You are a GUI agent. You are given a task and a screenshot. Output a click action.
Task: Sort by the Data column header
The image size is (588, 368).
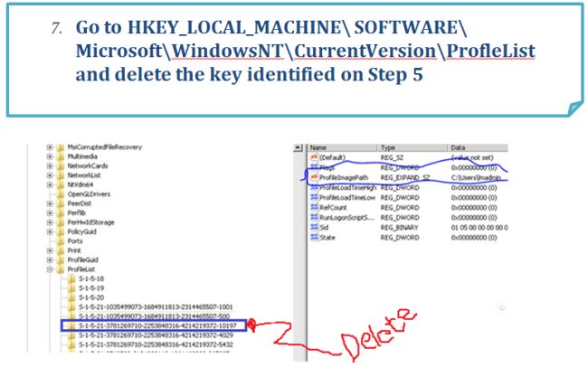478,147
